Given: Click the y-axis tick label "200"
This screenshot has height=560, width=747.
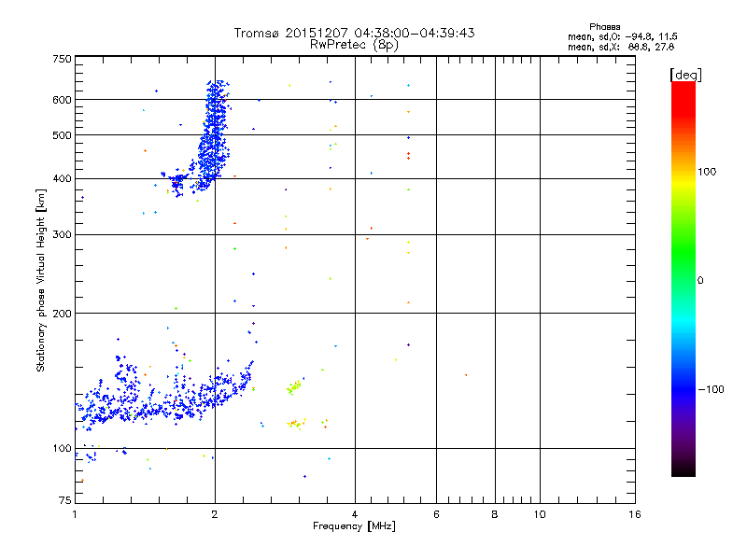Looking at the screenshot, I should [62, 314].
